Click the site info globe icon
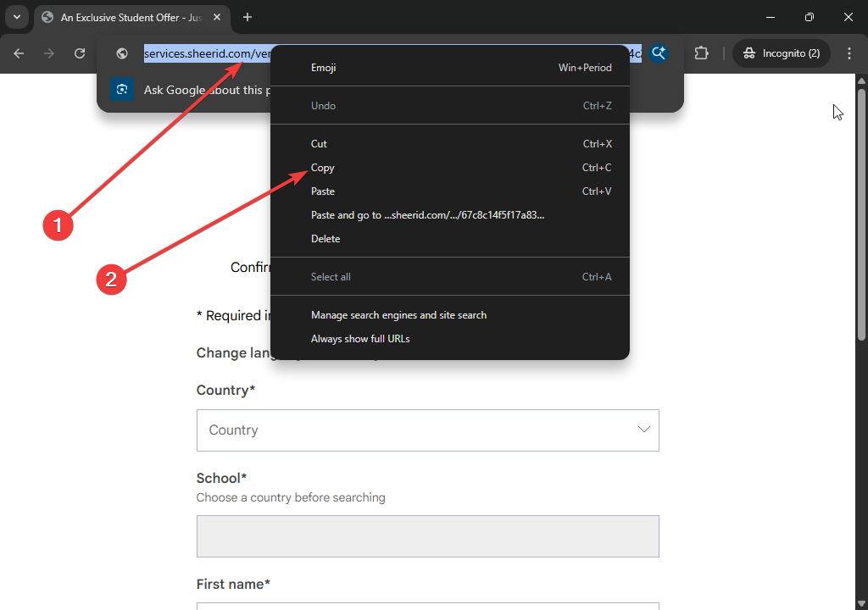 122,53
